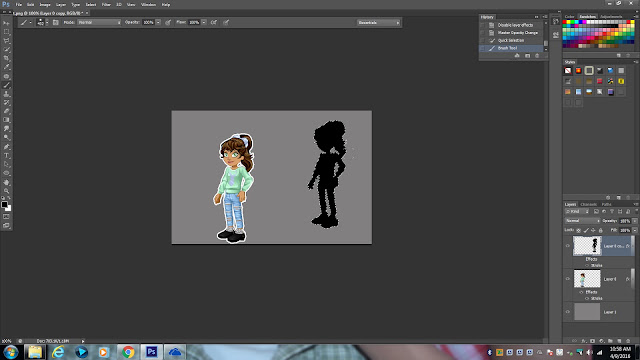
Task: Lock all for the layer
Action: [x=600, y=230]
